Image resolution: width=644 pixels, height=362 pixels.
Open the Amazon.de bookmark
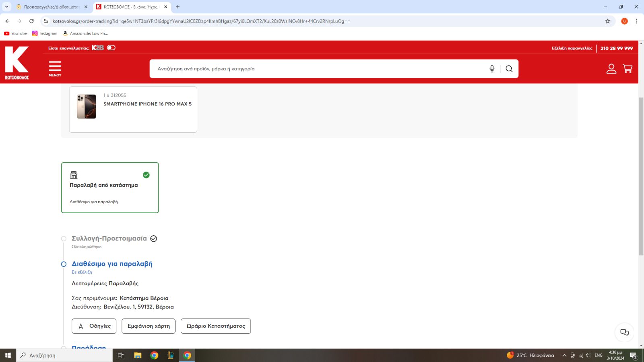pyautogui.click(x=85, y=33)
